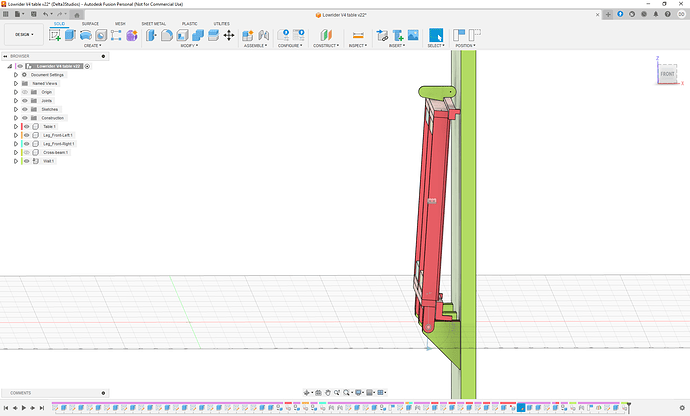The height and width of the screenshot is (416, 690).
Task: Select the Insert Canvas image tool
Action: pyautogui.click(x=413, y=35)
